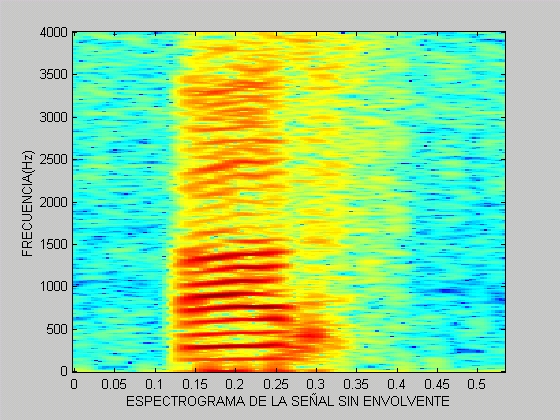560x420 pixels.
Task: Select the 0.1 time tick label
Action: [x=154, y=384]
